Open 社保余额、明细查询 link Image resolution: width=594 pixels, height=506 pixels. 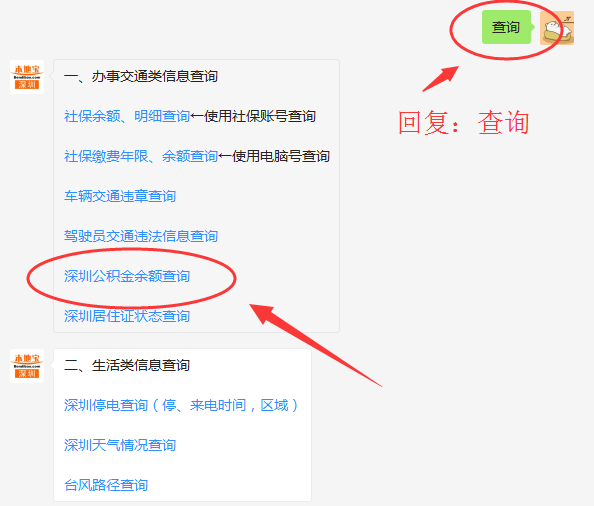pyautogui.click(x=127, y=116)
